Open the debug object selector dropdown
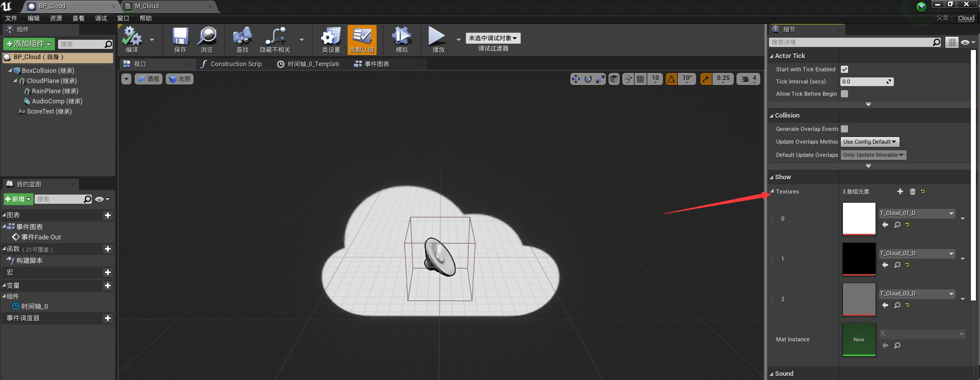The width and height of the screenshot is (980, 380). tap(492, 38)
